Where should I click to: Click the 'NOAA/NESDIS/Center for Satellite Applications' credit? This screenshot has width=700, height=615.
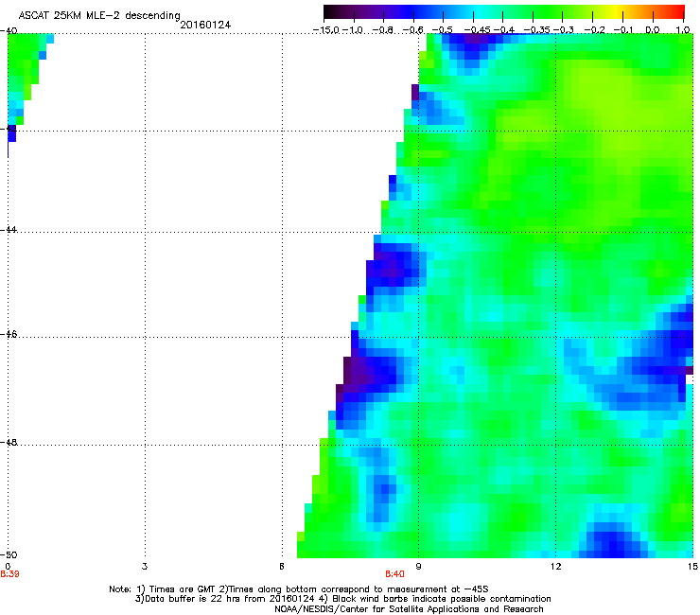tap(409, 609)
